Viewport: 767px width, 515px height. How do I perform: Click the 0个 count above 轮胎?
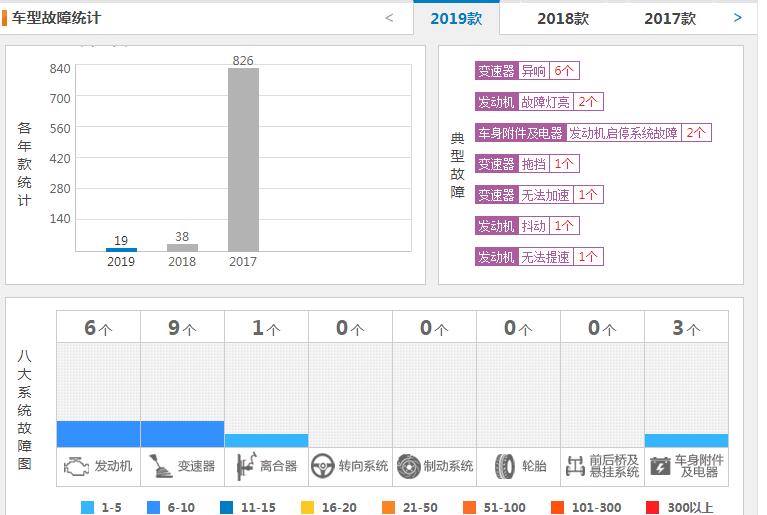[519, 328]
